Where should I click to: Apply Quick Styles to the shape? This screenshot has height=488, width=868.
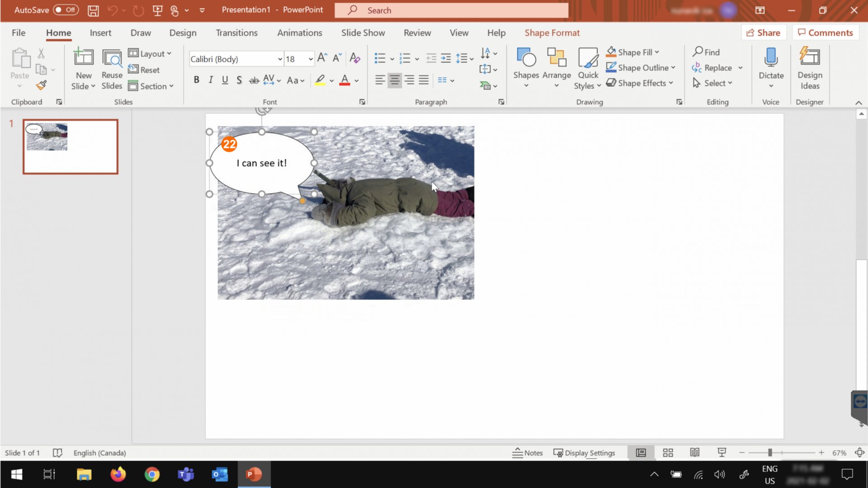pyautogui.click(x=587, y=68)
